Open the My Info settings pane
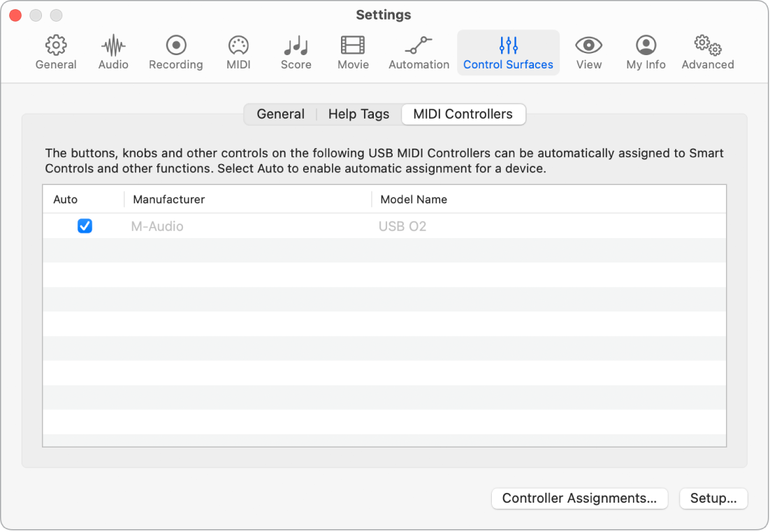Image resolution: width=770 pixels, height=532 pixels. tap(646, 52)
